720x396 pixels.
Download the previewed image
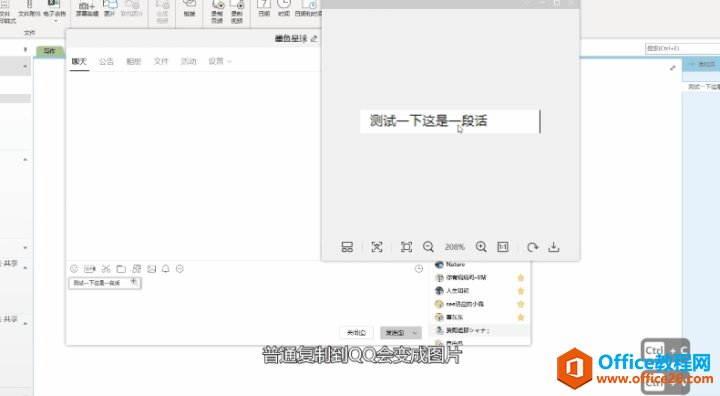(x=554, y=247)
